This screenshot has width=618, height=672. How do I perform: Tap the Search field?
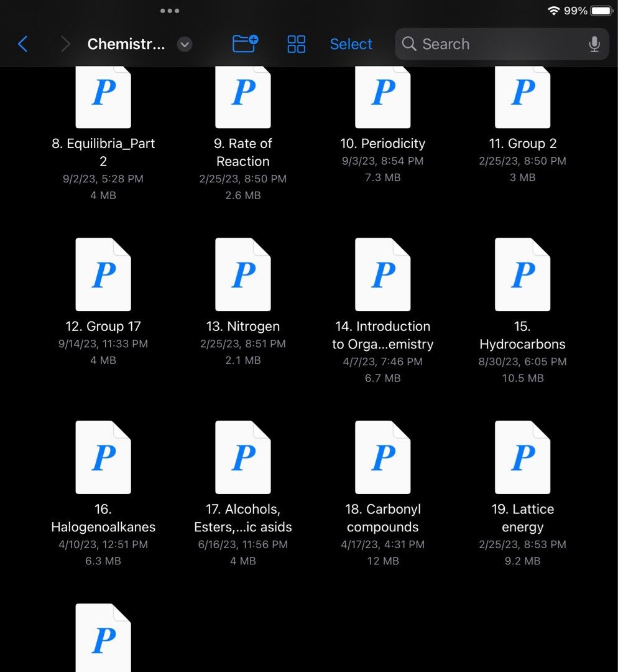tap(491, 44)
